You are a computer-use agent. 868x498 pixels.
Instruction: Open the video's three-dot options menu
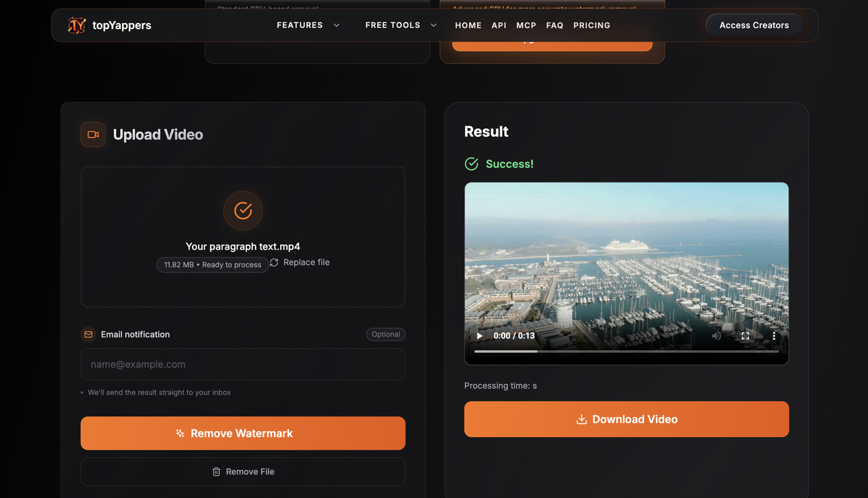click(774, 336)
